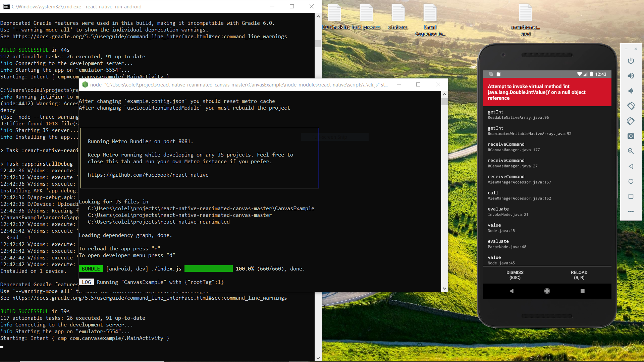Select the getInt ReadableNativeArray.java:96 stack frame
Viewport: 644px width, 362px height.
click(x=518, y=115)
